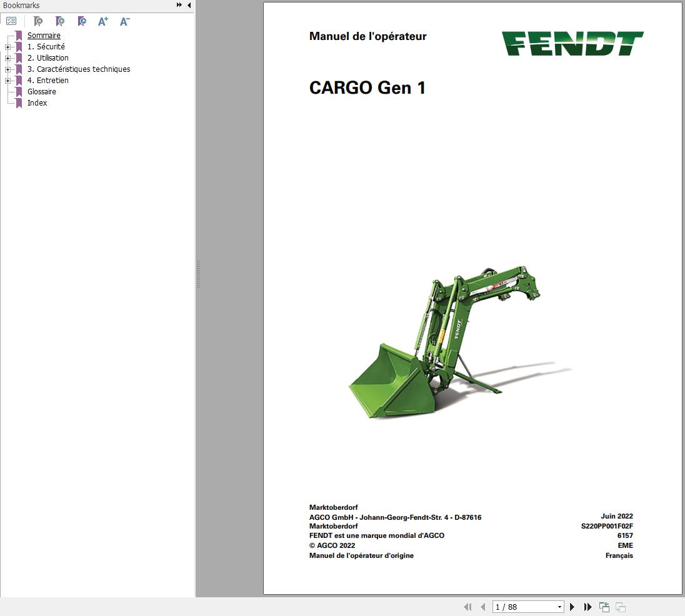Click the bookmark icon beside 2. Utilisation
This screenshot has width=685, height=616.
19,58
